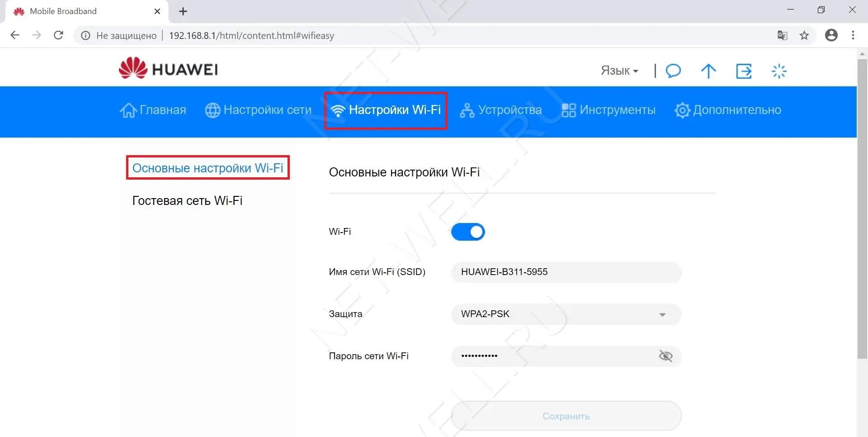The height and width of the screenshot is (437, 868).
Task: Click the tools grid icon
Action: click(569, 110)
